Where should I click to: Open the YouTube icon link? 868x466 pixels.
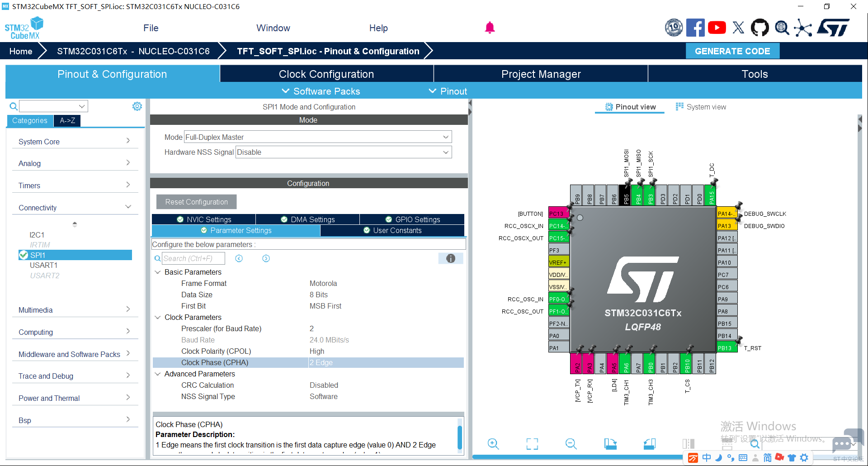(717, 28)
